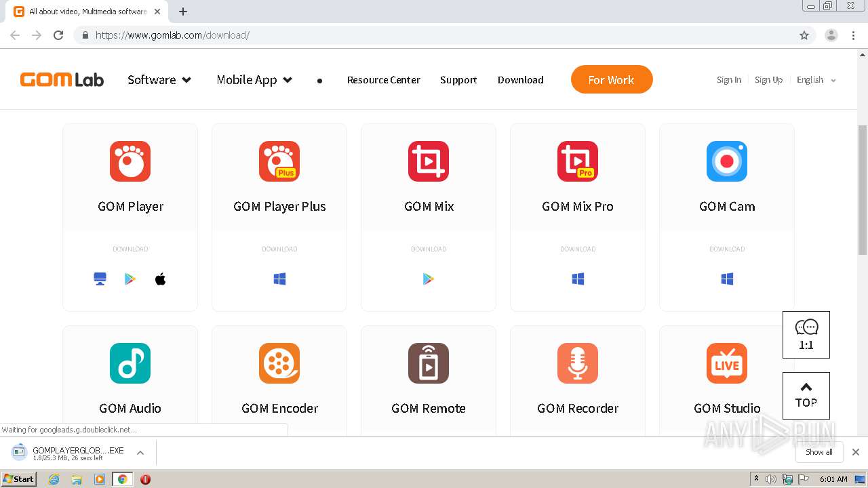Viewport: 868px width, 488px height.
Task: Open the GOM Encoder app icon
Action: click(x=279, y=363)
